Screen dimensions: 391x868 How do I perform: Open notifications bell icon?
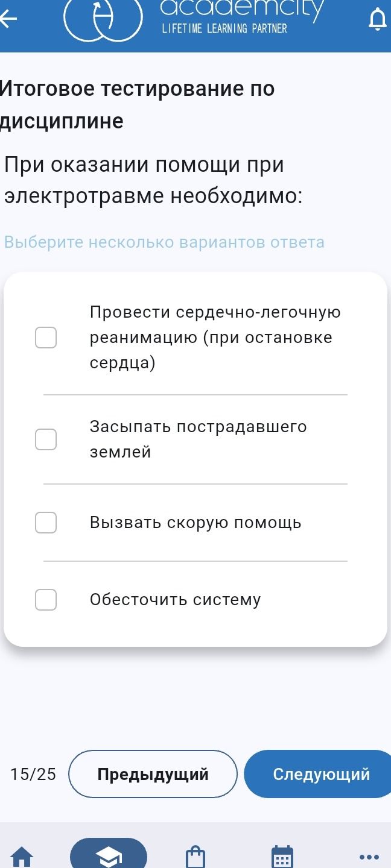[x=377, y=19]
